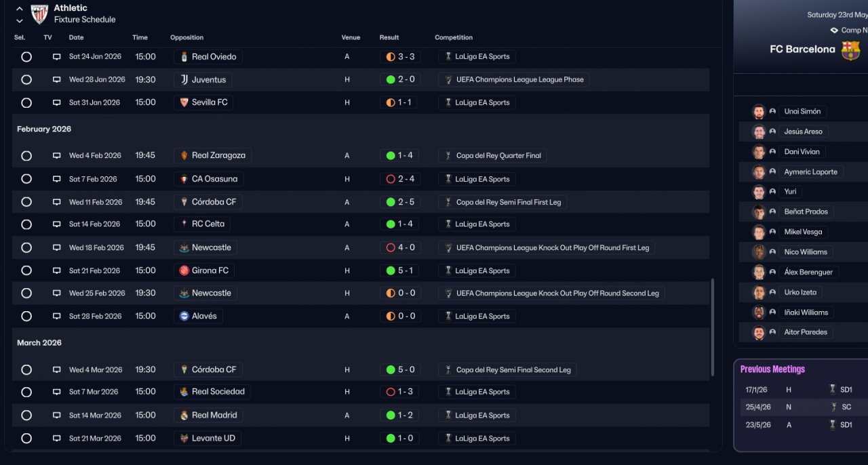Click the trophy icon beside Copa del Rey Quarter Final
Viewport: 868px width, 465px height.
(448, 156)
